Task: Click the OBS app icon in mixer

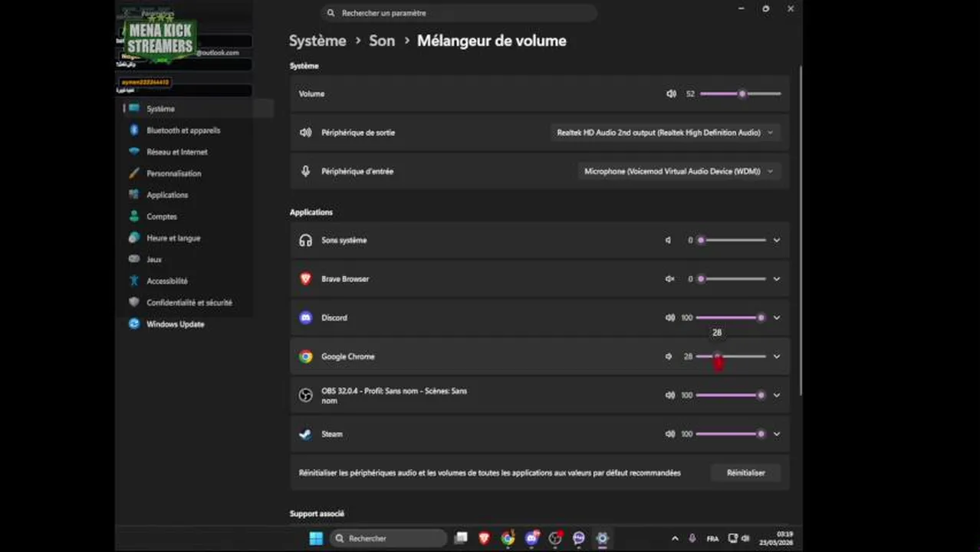Action: pos(305,396)
